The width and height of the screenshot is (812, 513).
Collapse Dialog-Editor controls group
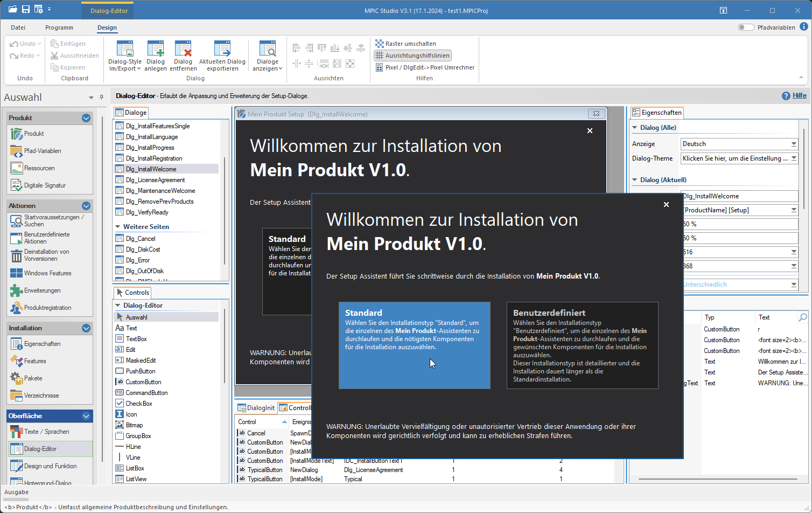click(x=118, y=306)
